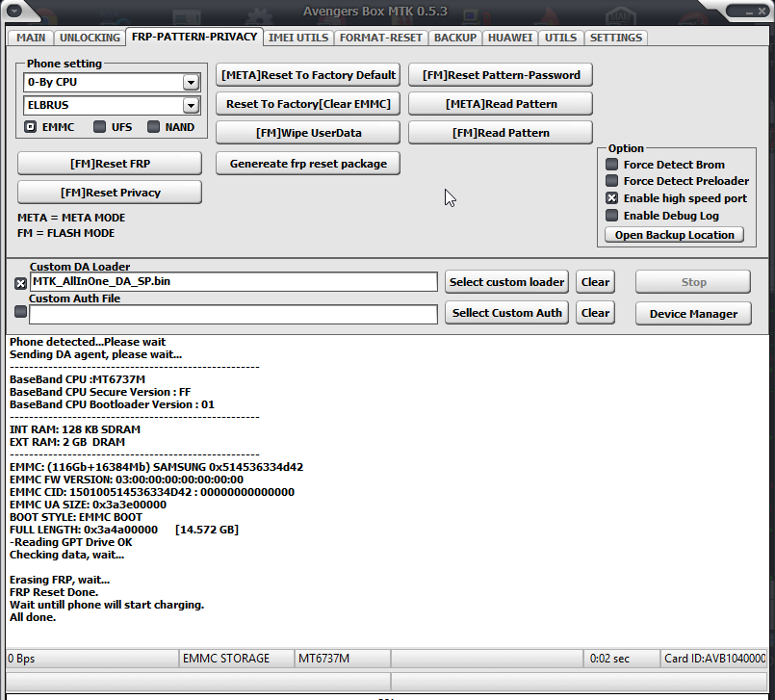Click Reset To Factory[Clear EMMC]
Image resolution: width=775 pixels, height=700 pixels.
point(308,104)
